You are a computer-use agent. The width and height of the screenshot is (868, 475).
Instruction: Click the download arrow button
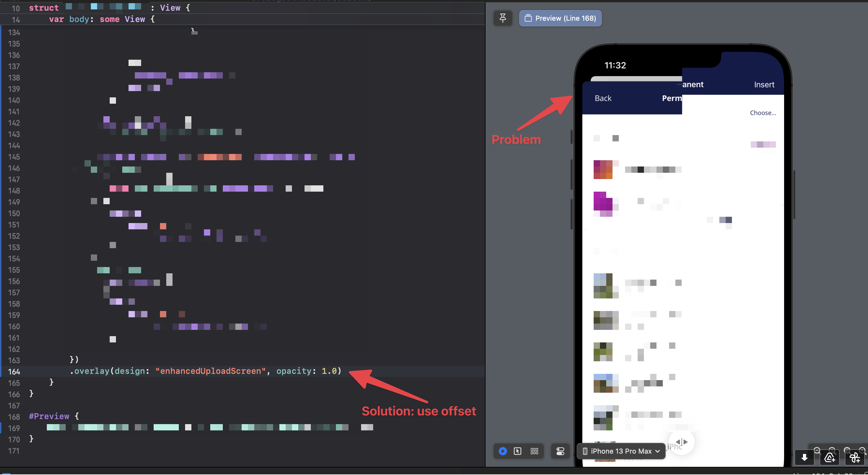(804, 457)
